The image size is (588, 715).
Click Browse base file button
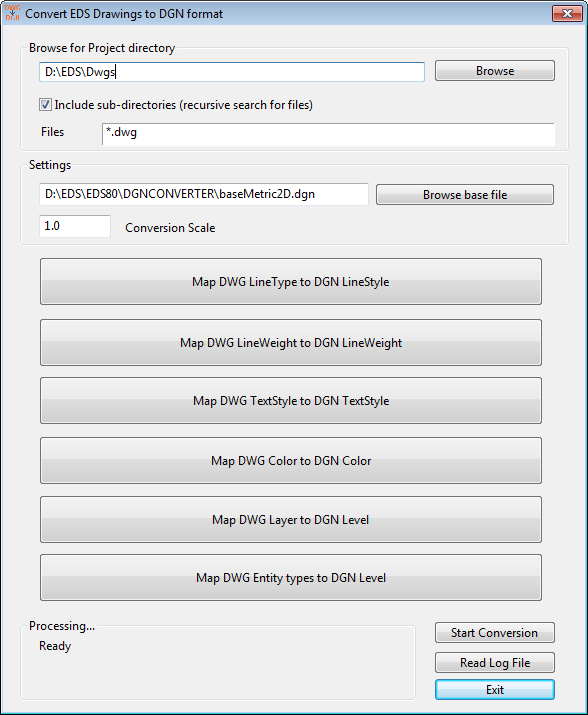click(x=465, y=195)
